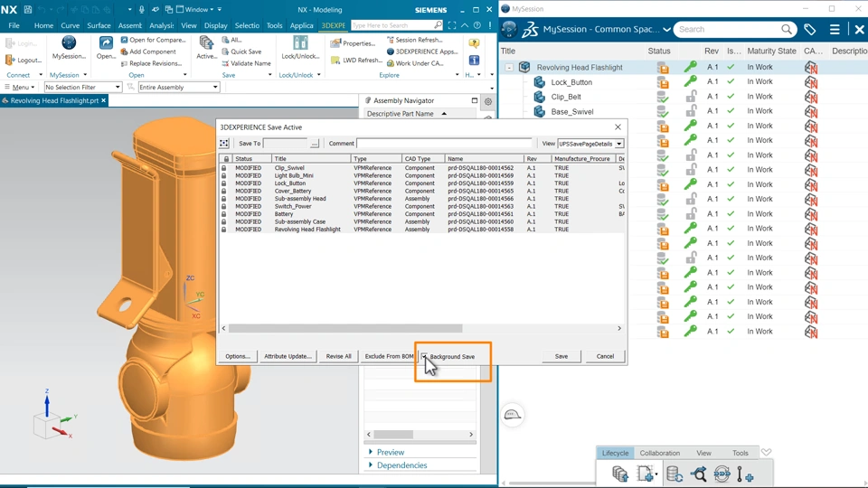Screen dimensions: 868x488
Task: Open the File menu
Action: [14, 25]
